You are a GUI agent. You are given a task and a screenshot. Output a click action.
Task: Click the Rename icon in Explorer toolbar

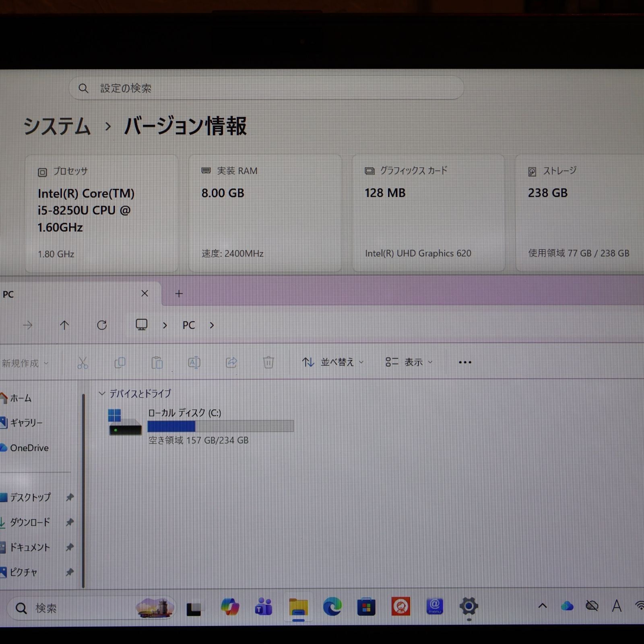(x=194, y=363)
